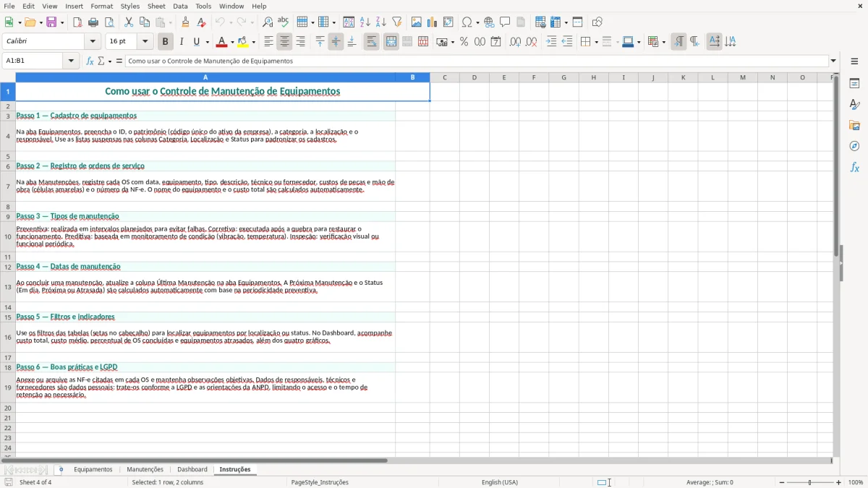The width and height of the screenshot is (868, 488).
Task: Increase the cell indent
Action: point(551,42)
